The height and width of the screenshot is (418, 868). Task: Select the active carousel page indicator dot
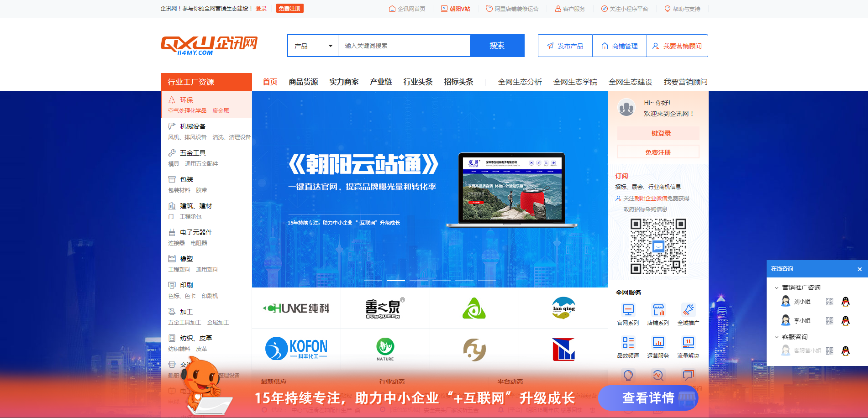click(395, 280)
